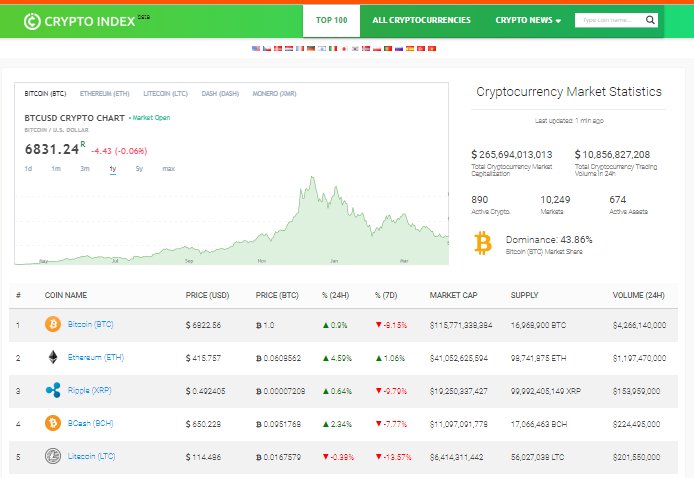
Task: Select the Vietnam flag language
Action: [x=432, y=48]
